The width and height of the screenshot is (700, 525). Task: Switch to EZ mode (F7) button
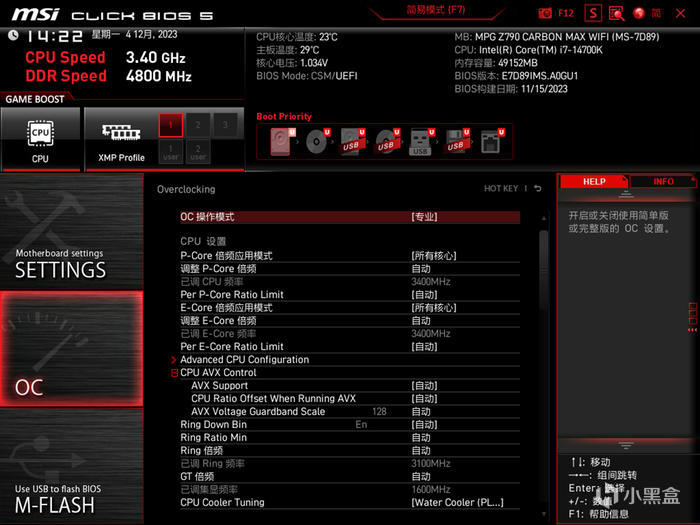click(436, 10)
